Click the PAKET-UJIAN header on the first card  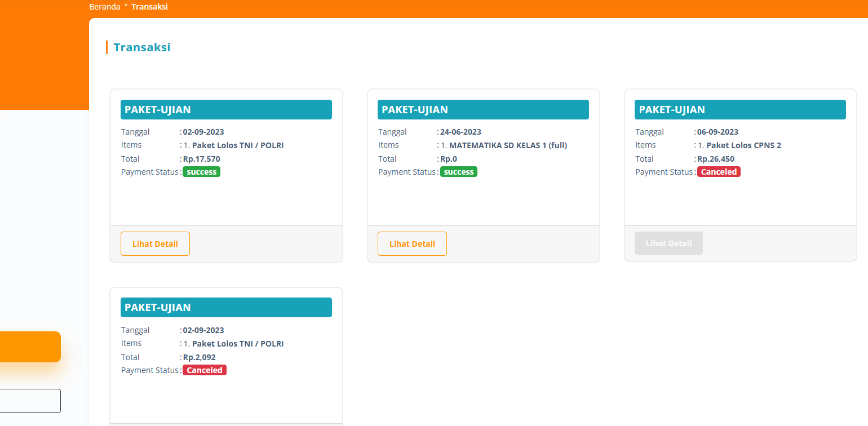[x=225, y=109]
